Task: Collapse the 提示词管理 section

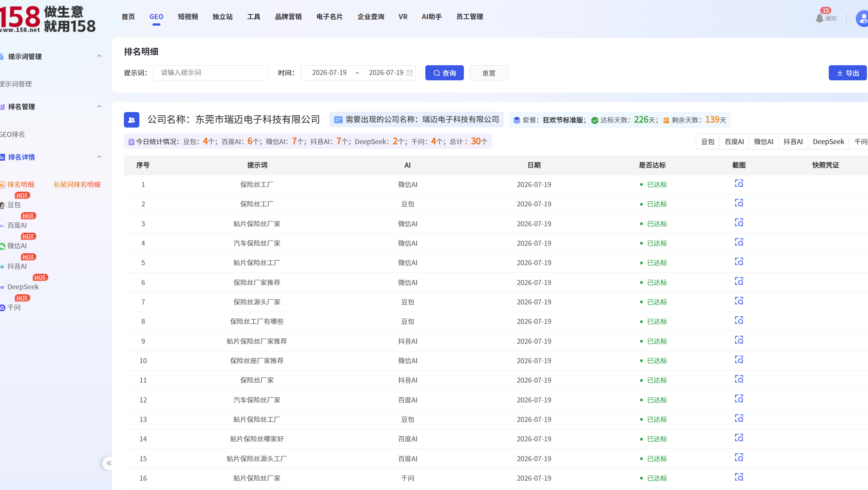Action: (99, 56)
